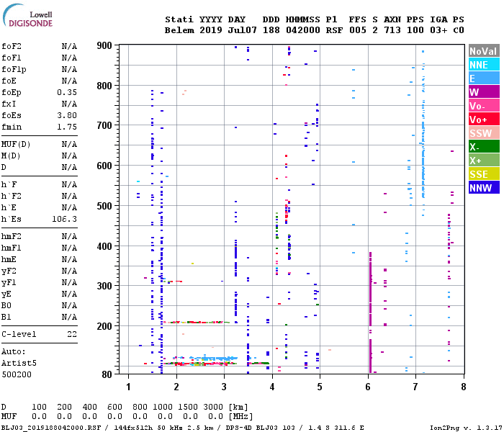Select the yellow SSE legend swatch
The width and height of the screenshot is (504, 432).
click(x=484, y=174)
